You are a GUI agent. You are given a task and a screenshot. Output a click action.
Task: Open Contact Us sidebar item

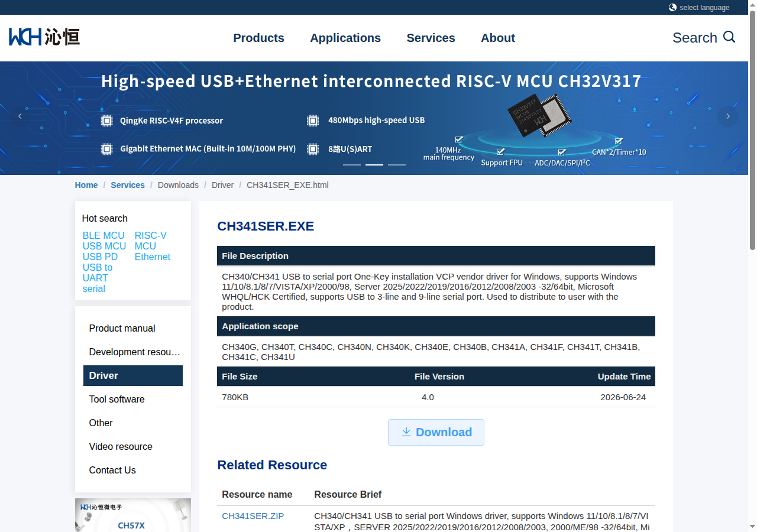point(133,471)
